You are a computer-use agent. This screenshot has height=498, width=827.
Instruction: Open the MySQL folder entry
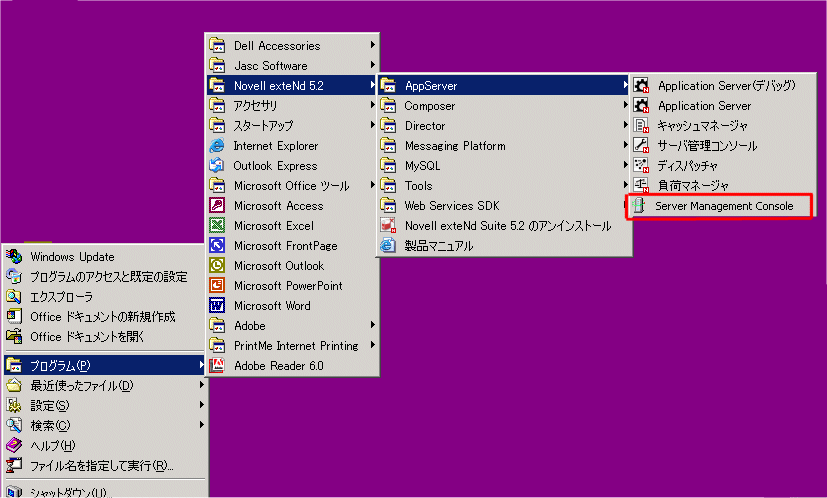[x=504, y=166]
